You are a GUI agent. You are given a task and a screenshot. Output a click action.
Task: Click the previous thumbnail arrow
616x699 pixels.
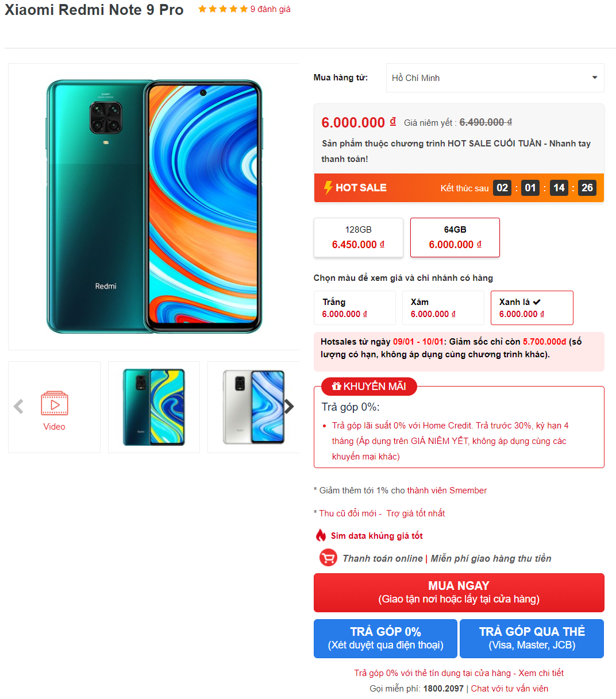point(18,407)
